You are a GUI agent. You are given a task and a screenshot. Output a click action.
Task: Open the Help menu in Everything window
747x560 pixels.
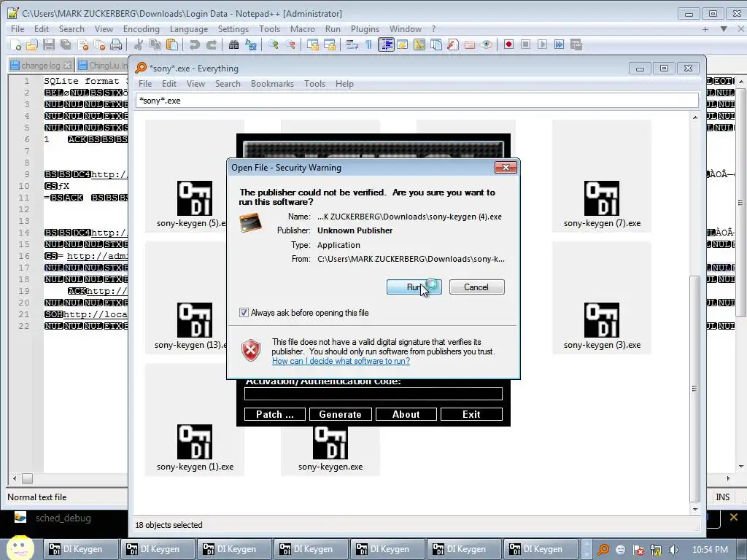click(x=344, y=84)
